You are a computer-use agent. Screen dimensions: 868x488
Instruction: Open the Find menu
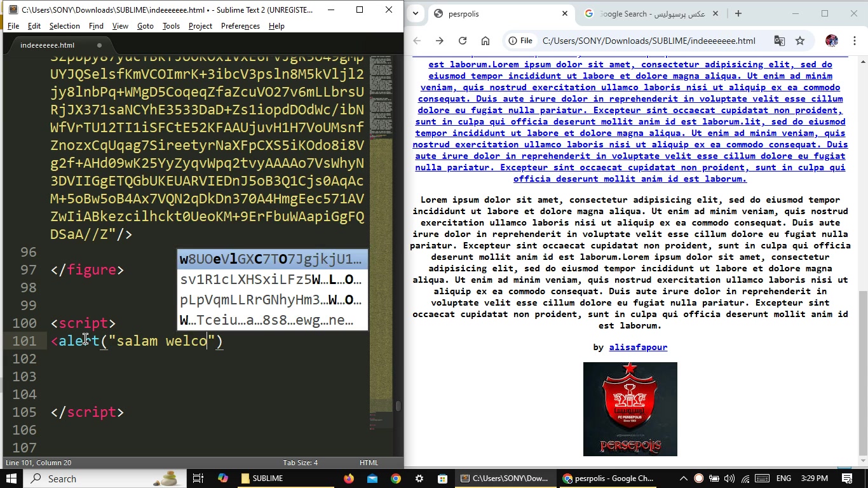tap(96, 26)
